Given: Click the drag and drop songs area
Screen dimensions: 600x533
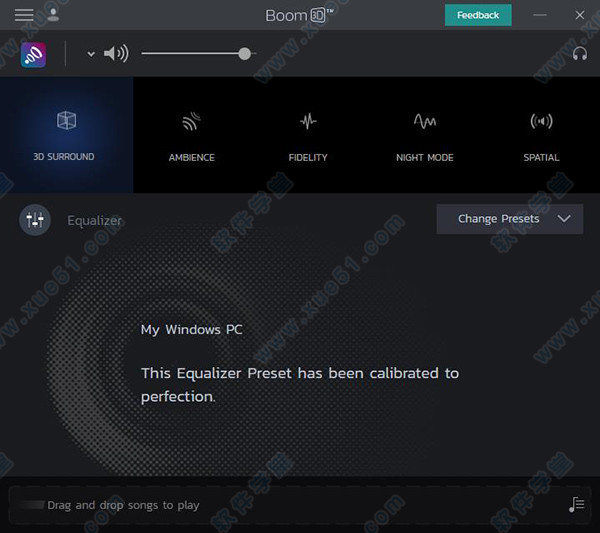Looking at the screenshot, I should tap(123, 505).
